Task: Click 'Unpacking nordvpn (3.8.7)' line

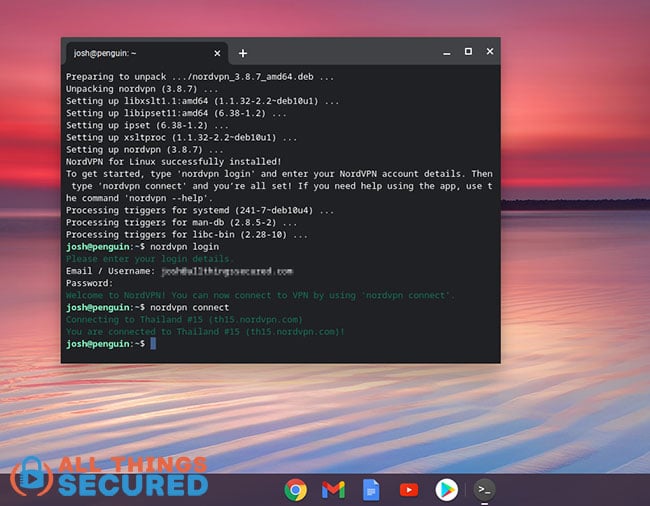Action: click(x=142, y=89)
